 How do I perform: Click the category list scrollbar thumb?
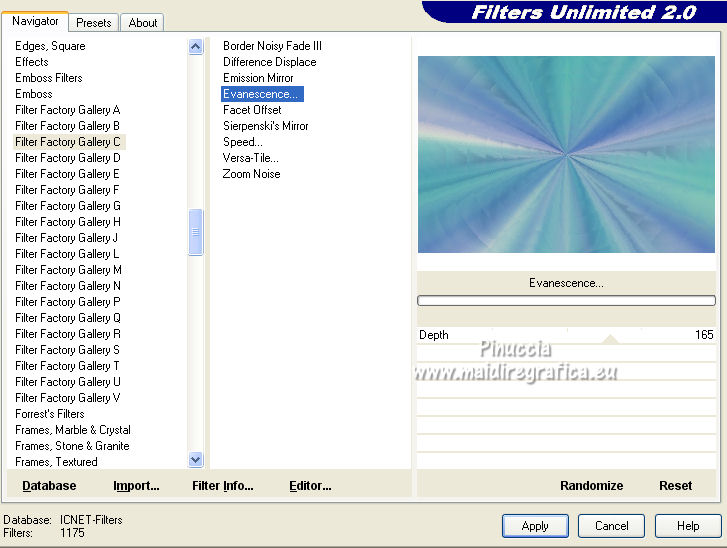point(196,232)
